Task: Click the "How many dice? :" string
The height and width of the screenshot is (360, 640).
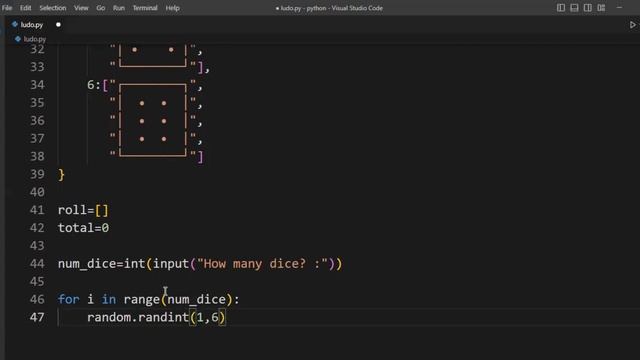Action: (x=262, y=264)
